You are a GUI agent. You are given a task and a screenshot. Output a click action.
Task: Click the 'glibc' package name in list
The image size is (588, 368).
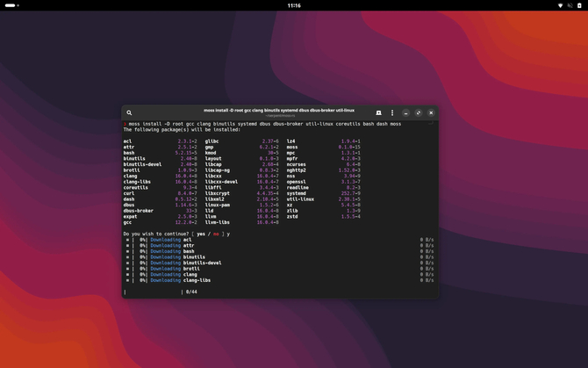[212, 141]
